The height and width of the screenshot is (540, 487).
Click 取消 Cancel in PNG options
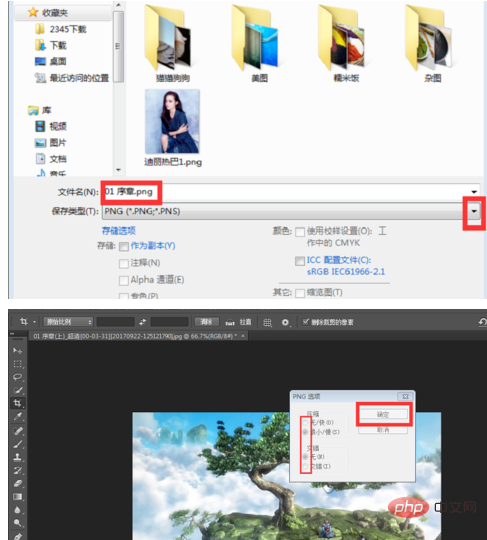pyautogui.click(x=383, y=430)
